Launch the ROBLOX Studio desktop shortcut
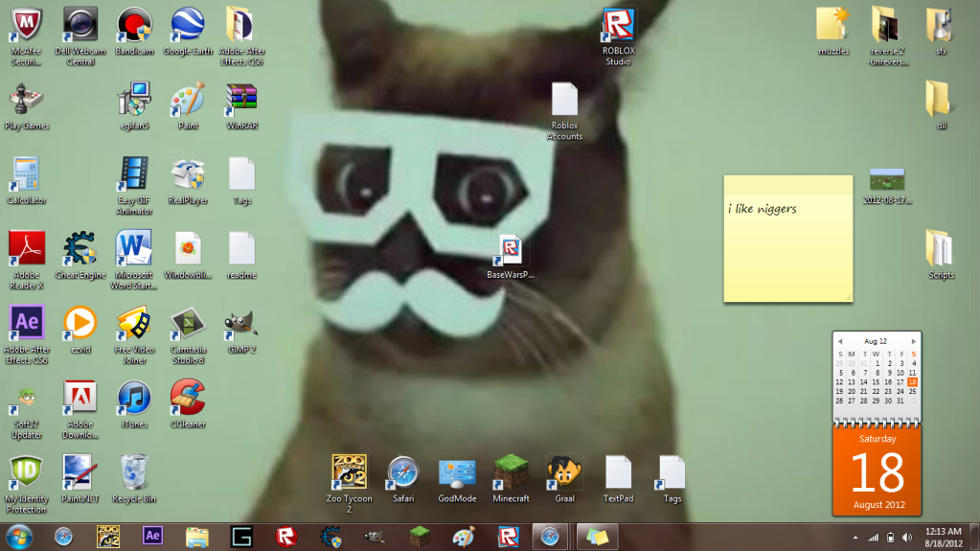This screenshot has width=980, height=551. click(618, 36)
